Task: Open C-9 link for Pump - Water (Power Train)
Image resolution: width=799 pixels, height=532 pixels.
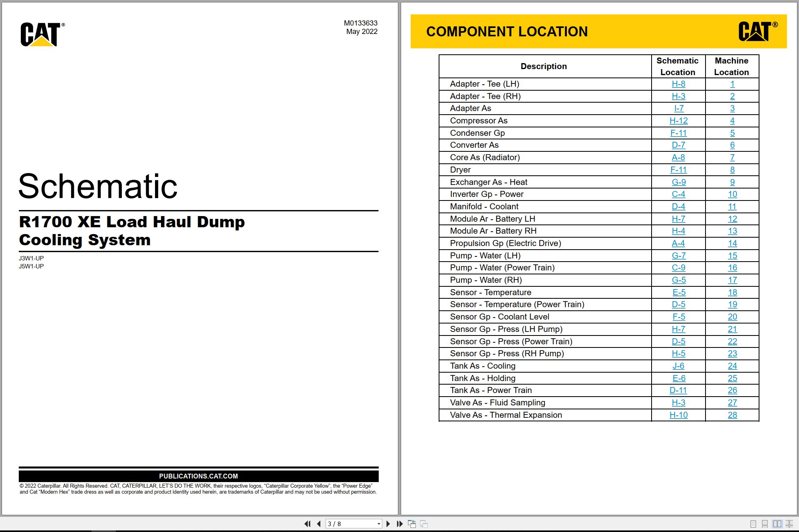Action: tap(678, 268)
